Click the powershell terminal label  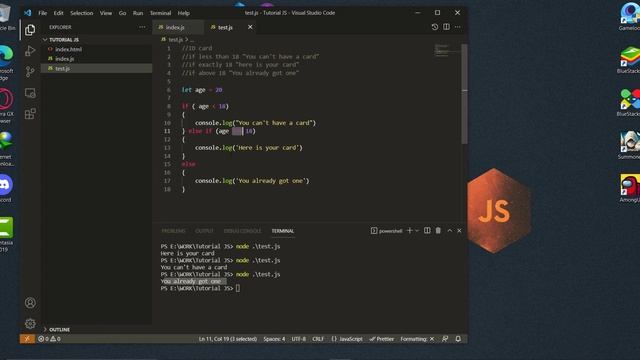[x=387, y=231]
